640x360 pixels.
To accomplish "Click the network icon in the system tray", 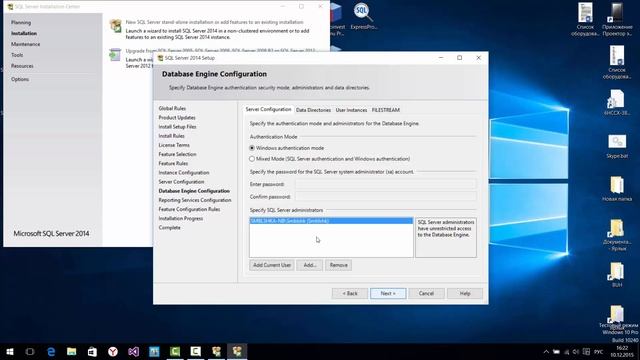I will (566, 351).
